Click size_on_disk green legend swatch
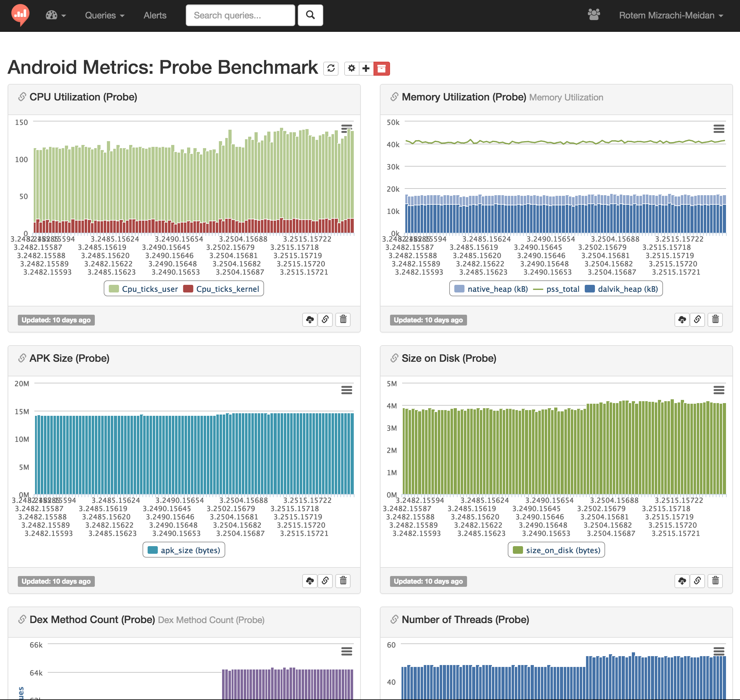This screenshot has width=740, height=700. pos(518,550)
